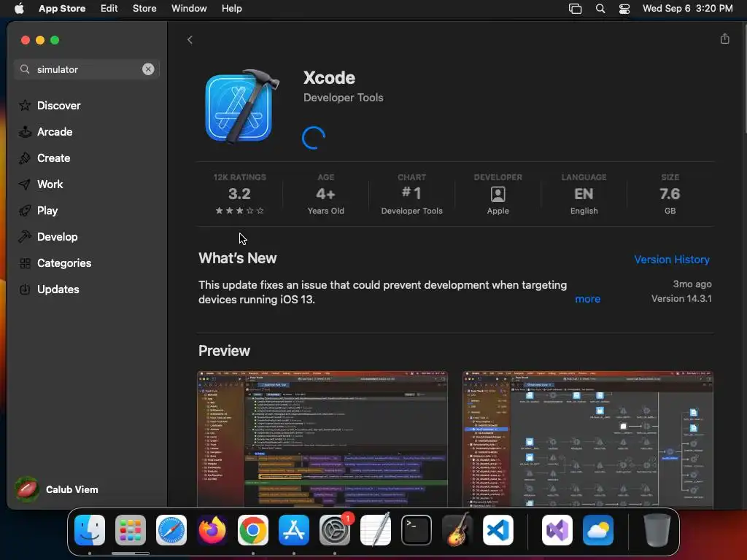Click the Xcode download progress spinner
Screen dimensions: 747x560
pyautogui.click(x=314, y=138)
